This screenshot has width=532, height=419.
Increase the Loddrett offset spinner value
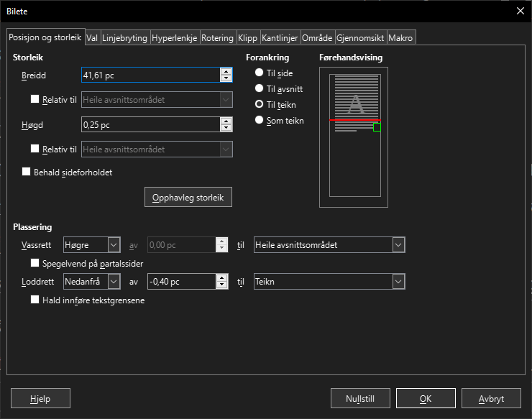pos(221,278)
